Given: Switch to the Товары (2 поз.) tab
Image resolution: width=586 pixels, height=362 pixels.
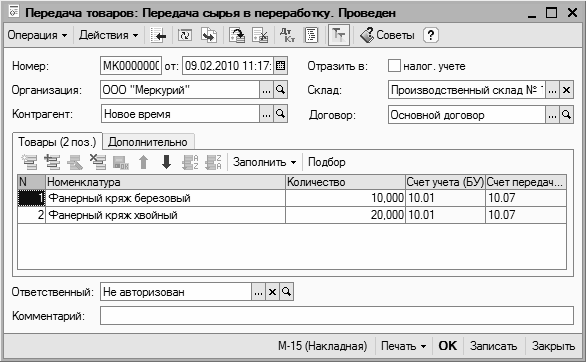Looking at the screenshot, I should click(x=57, y=142).
